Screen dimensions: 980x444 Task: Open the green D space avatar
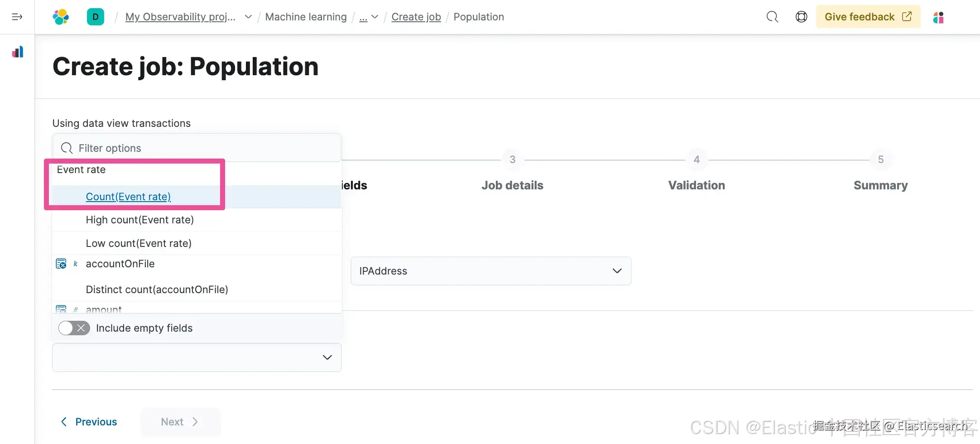pyautogui.click(x=96, y=17)
